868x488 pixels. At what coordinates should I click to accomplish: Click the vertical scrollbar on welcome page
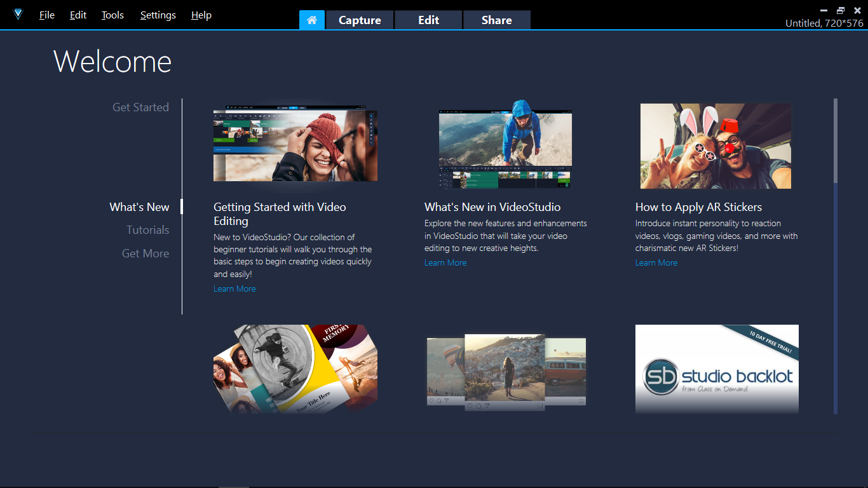coord(836,140)
